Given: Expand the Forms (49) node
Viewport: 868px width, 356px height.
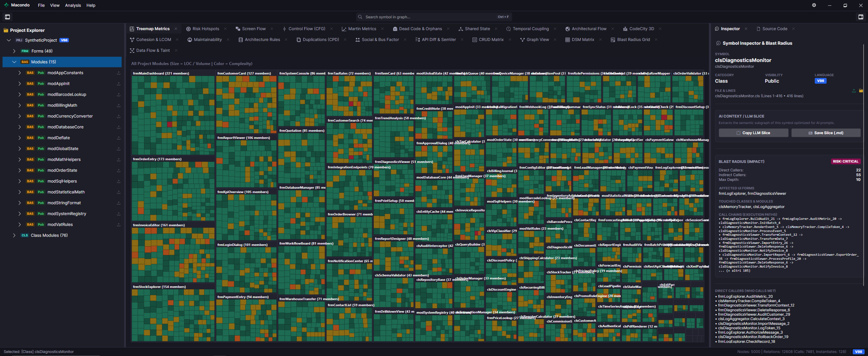Looking at the screenshot, I should pos(14,51).
